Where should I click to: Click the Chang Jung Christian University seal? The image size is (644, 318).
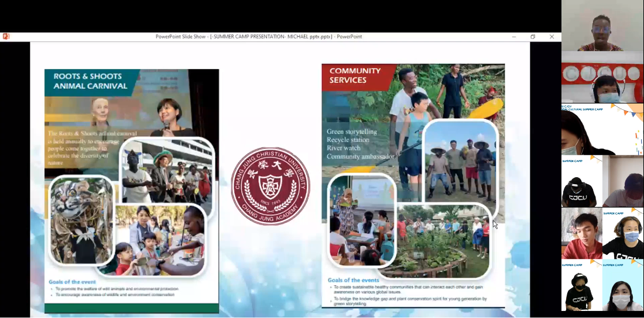(x=270, y=186)
